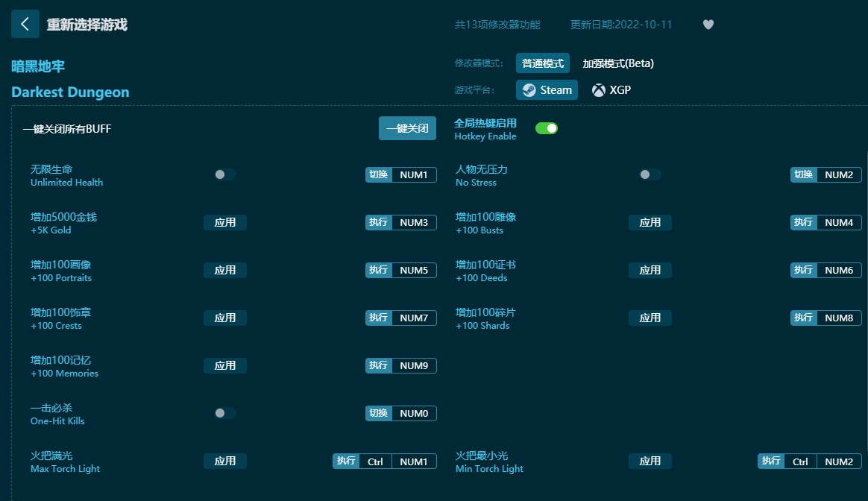
Task: Click NUM1 key for Max Torch Light
Action: 414,461
